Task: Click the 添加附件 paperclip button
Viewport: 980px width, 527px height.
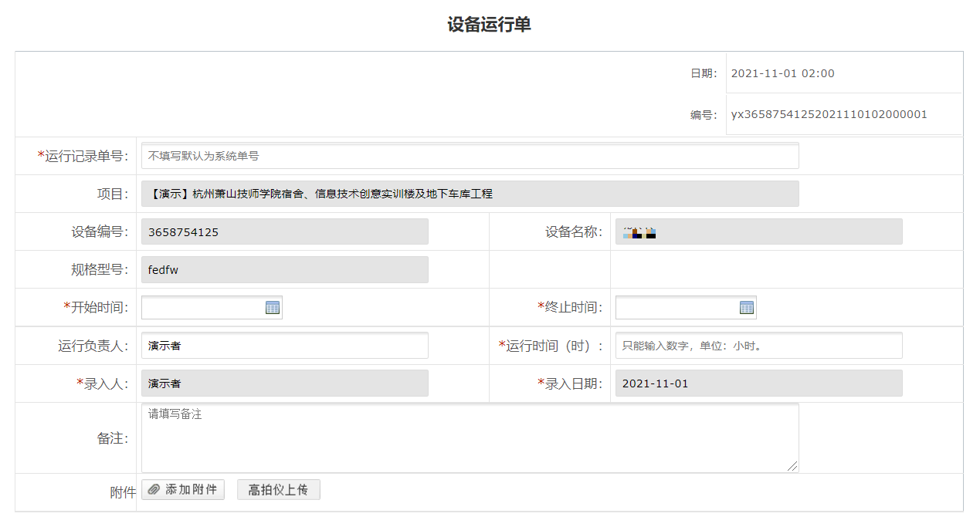Action: tap(183, 490)
